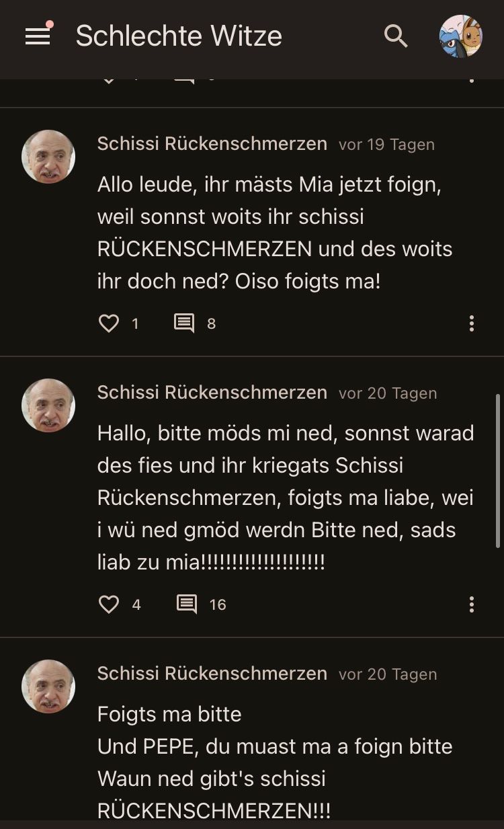Open your profile avatar in header

coord(460,36)
